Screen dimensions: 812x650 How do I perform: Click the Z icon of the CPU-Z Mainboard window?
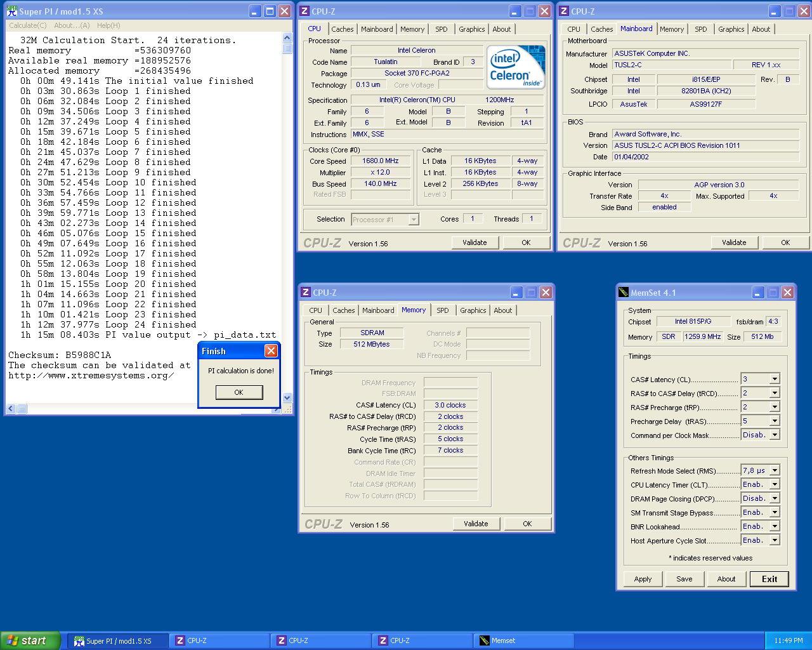564,11
